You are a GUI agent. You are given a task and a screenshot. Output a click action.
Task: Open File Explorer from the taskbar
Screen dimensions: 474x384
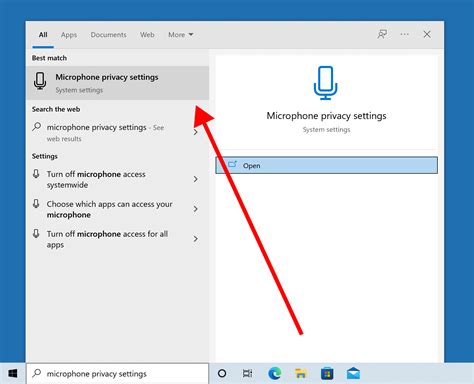point(301,374)
